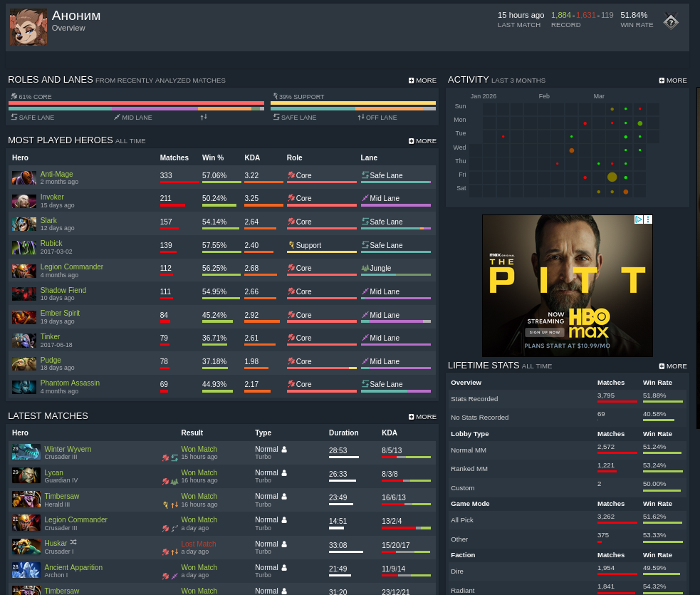Click the Core role red bar
This screenshot has height=595, width=700.
coord(136,103)
